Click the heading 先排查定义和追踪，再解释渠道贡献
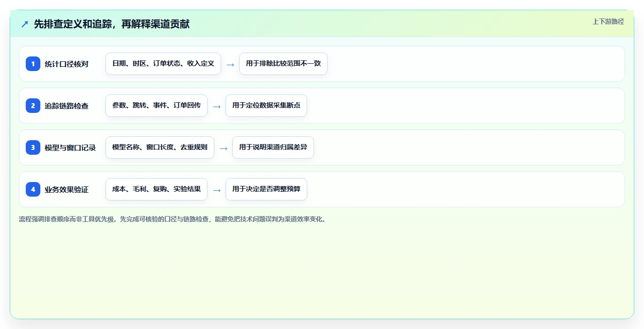Image resolution: width=644 pixels, height=329 pixels. click(x=112, y=24)
